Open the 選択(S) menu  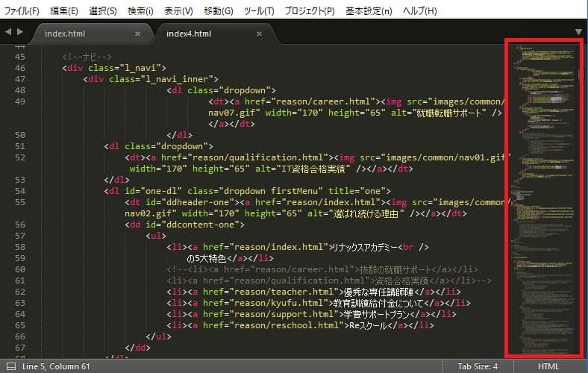(103, 11)
